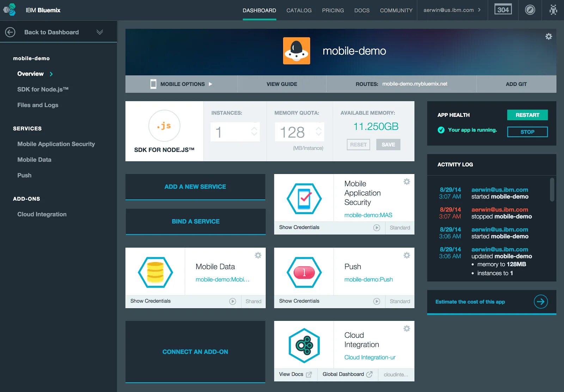Click the Reset memory button
Image resolution: width=564 pixels, height=392 pixels.
point(358,145)
